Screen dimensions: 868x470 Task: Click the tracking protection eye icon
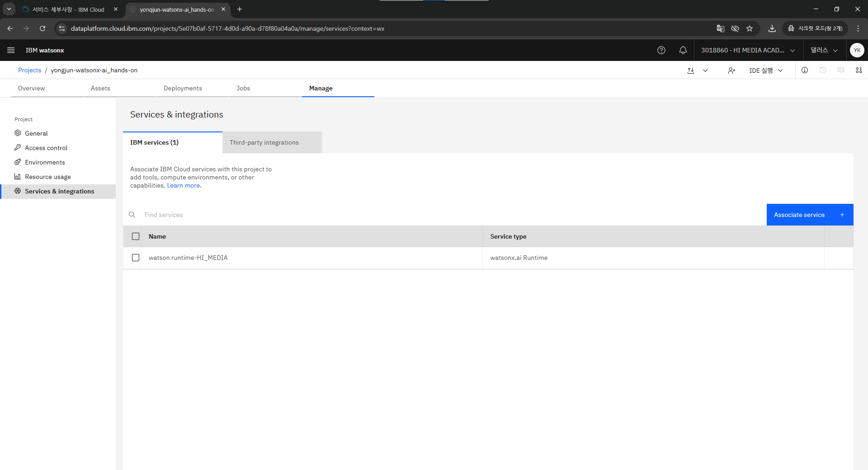click(735, 28)
